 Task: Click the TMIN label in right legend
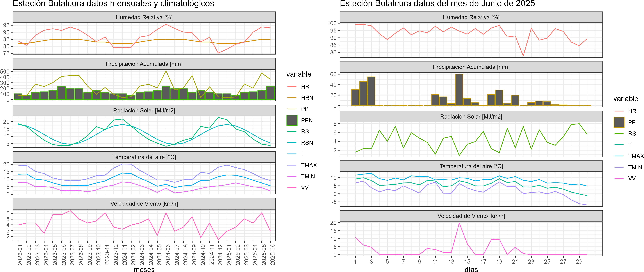(635, 167)
